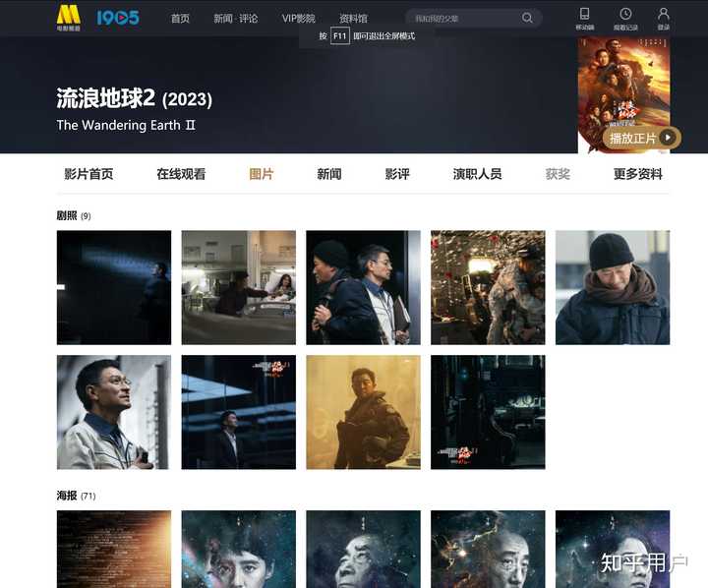Open 新闻·评论 in top navigation

[236, 19]
